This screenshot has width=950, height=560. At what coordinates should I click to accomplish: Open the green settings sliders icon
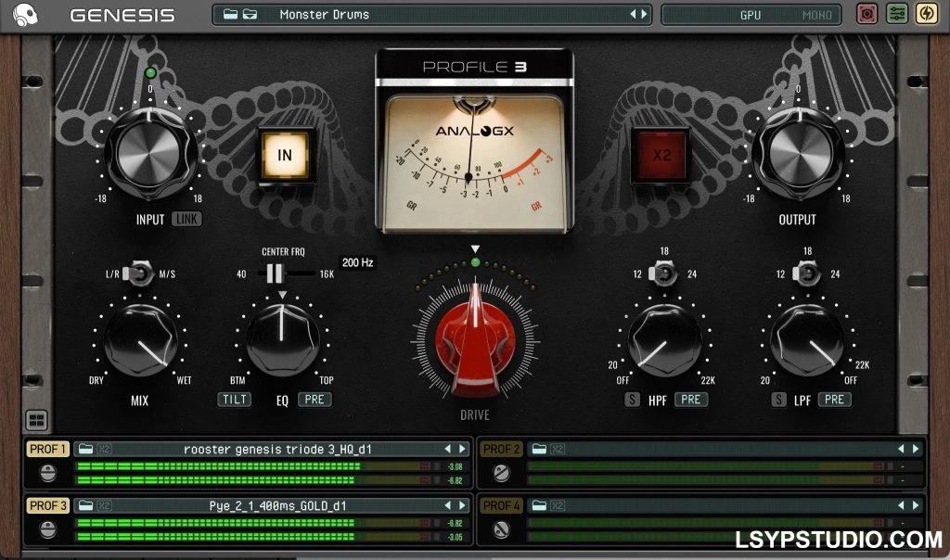pyautogui.click(x=897, y=14)
